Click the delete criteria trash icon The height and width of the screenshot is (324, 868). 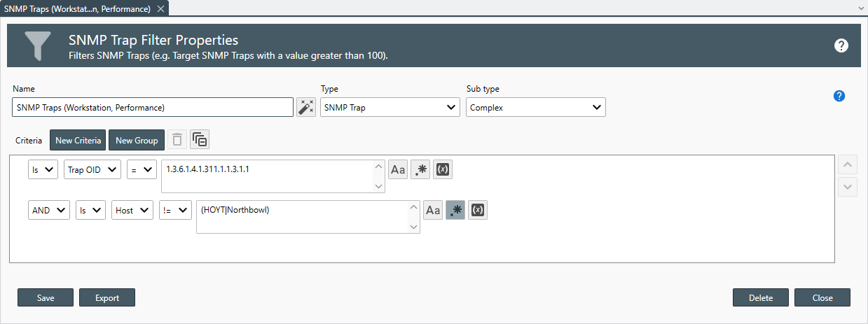coord(177,140)
